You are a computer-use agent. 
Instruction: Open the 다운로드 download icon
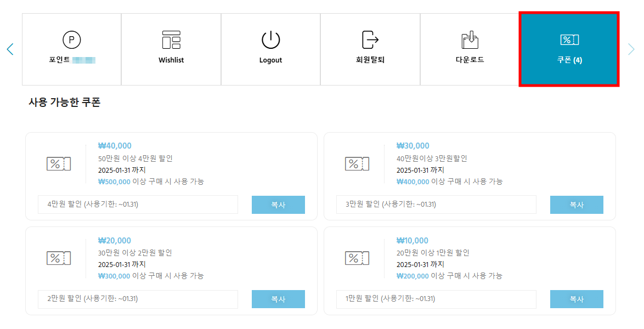pos(470,40)
